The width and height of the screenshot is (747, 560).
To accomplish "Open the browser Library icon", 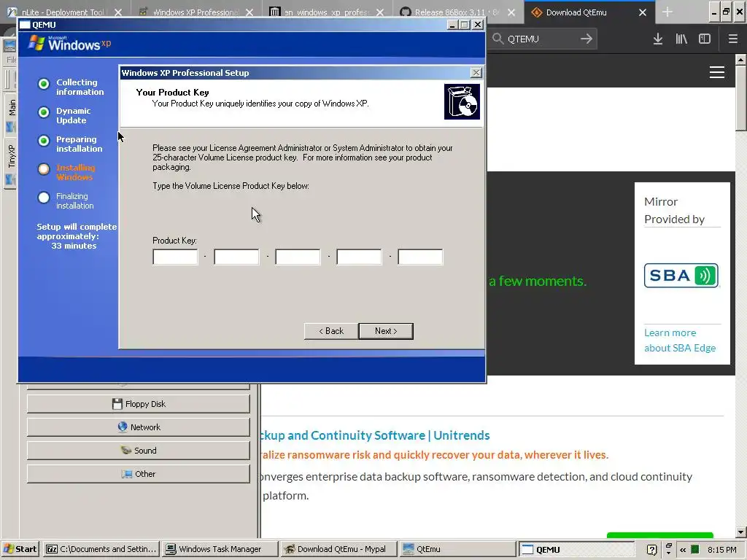I will coord(681,39).
